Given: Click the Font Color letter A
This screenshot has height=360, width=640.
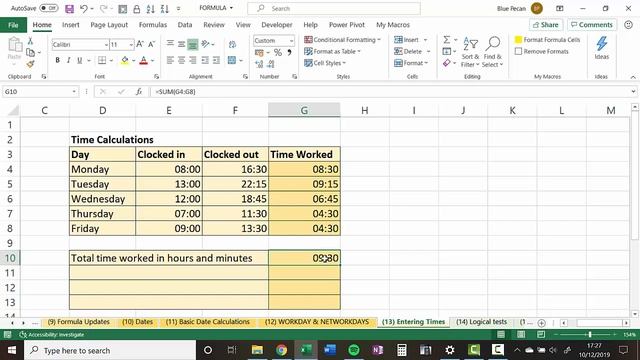Looking at the screenshot, I should click(144, 60).
